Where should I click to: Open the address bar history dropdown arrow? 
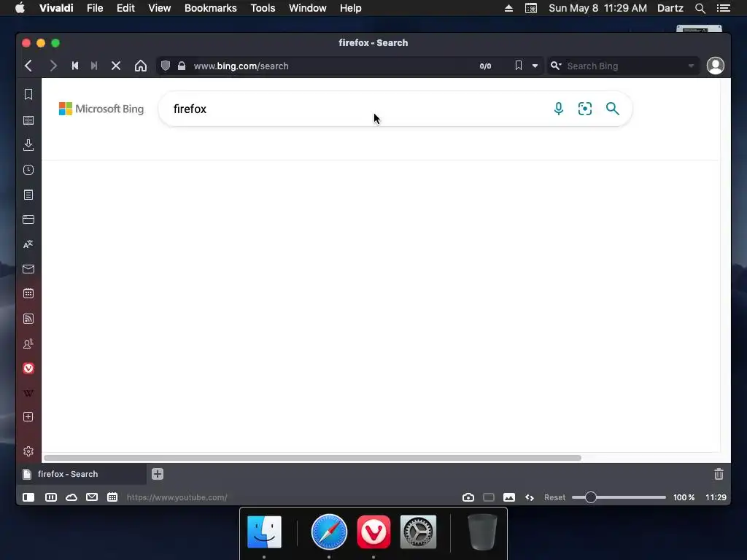click(535, 66)
